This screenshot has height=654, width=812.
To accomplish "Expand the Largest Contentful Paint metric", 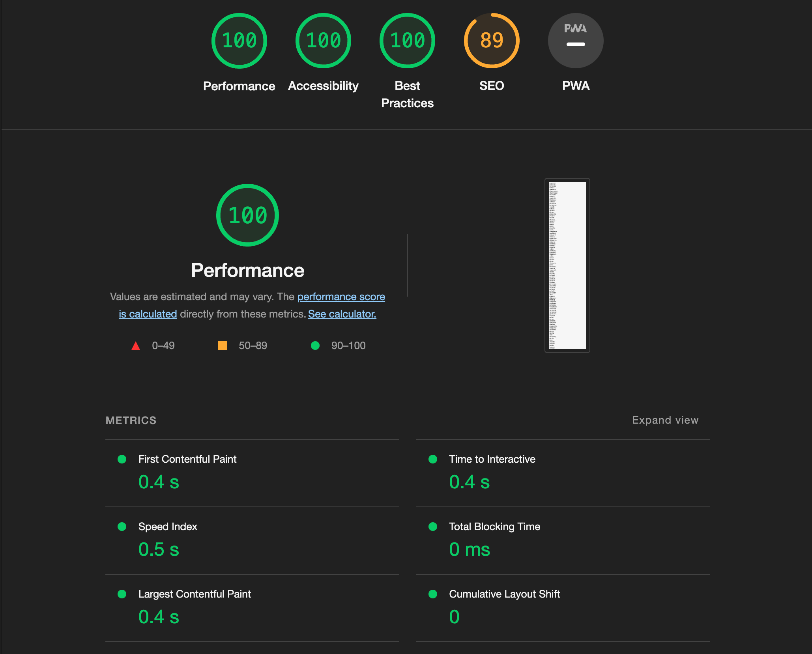I will click(x=195, y=594).
